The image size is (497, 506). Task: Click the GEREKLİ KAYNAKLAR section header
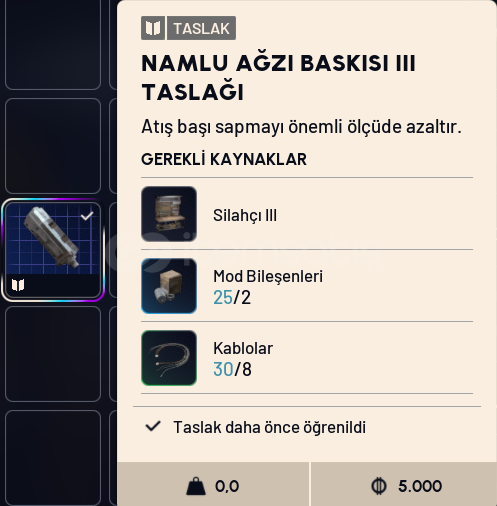tap(224, 159)
